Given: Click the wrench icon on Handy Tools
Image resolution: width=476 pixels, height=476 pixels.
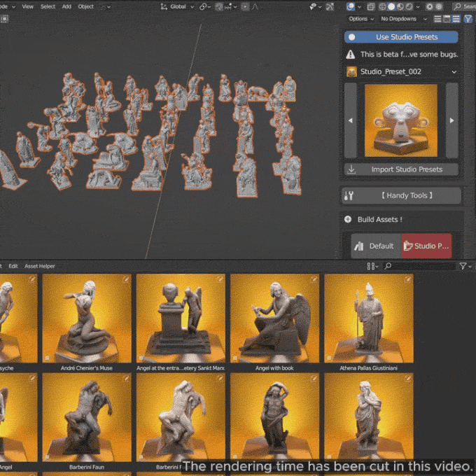Looking at the screenshot, I should pyautogui.click(x=349, y=196).
